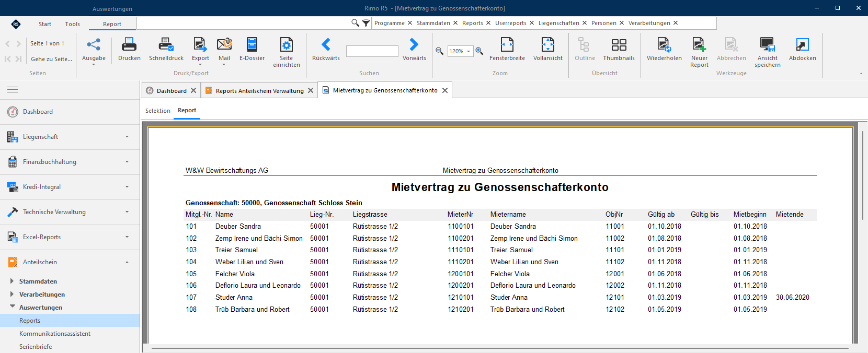Open Dashboard in the sidebar

click(x=70, y=112)
